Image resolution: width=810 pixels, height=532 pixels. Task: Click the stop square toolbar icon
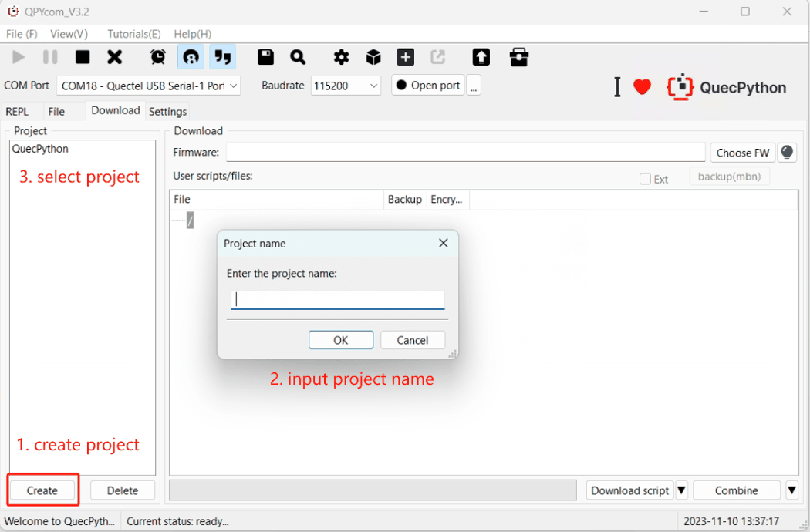coord(83,57)
